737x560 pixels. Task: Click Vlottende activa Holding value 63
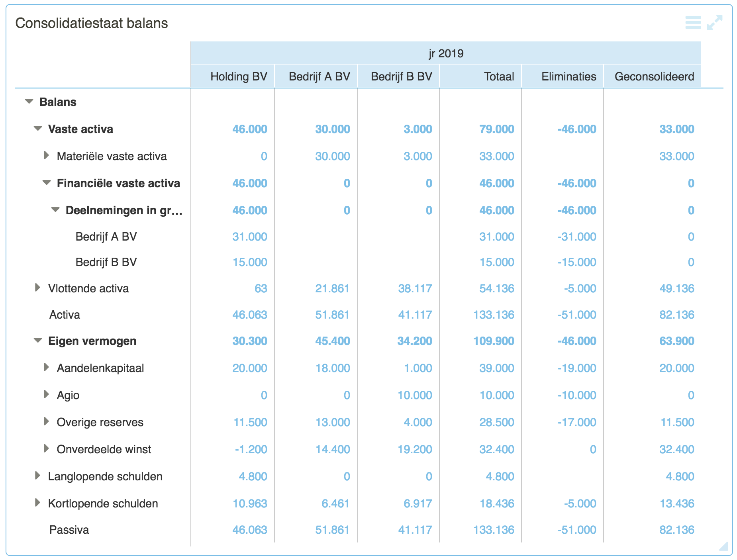(261, 288)
